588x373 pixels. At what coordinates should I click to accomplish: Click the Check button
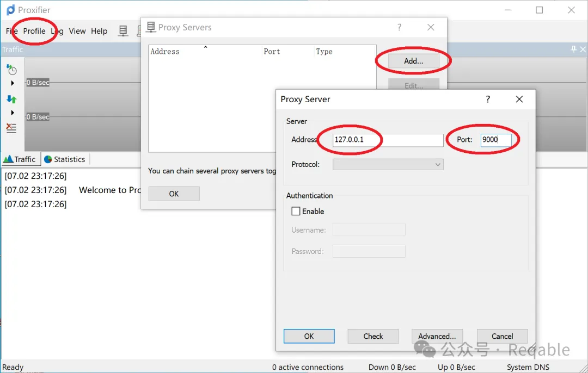pos(373,337)
